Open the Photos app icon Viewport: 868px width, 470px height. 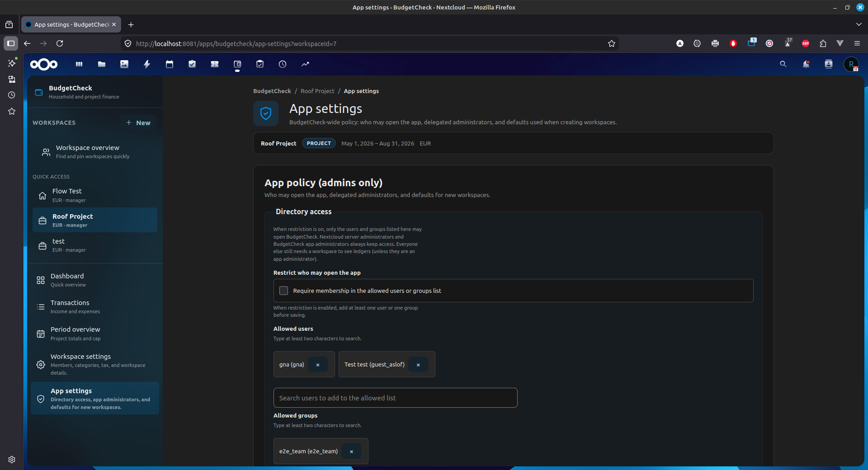point(124,64)
